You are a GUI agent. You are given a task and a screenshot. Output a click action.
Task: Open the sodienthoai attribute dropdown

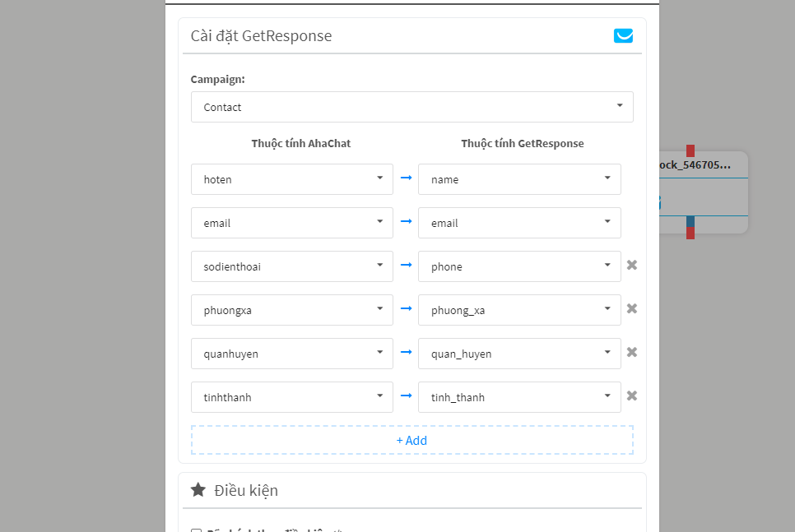[292, 266]
